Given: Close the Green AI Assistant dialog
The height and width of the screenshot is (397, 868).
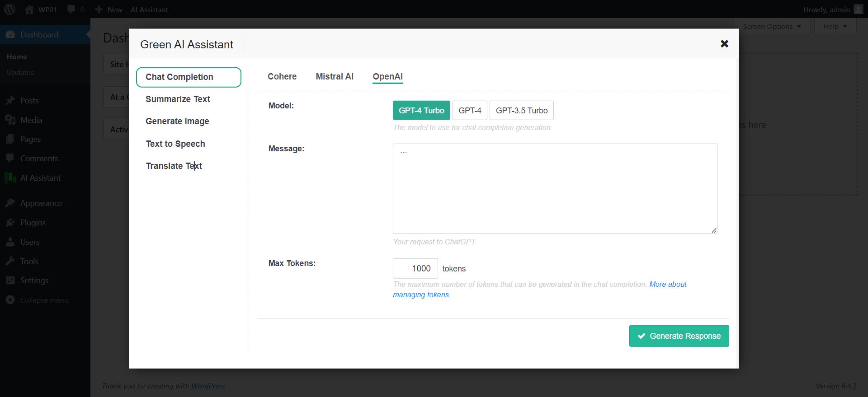Looking at the screenshot, I should point(724,44).
